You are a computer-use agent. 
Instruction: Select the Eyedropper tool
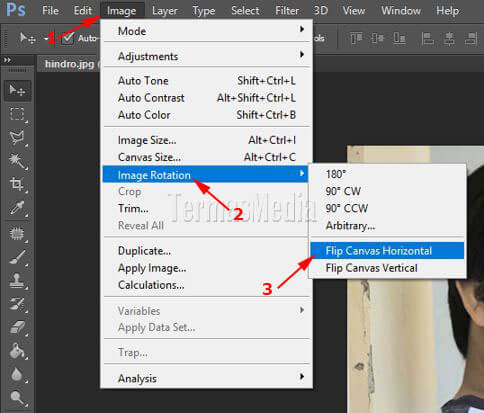point(17,208)
